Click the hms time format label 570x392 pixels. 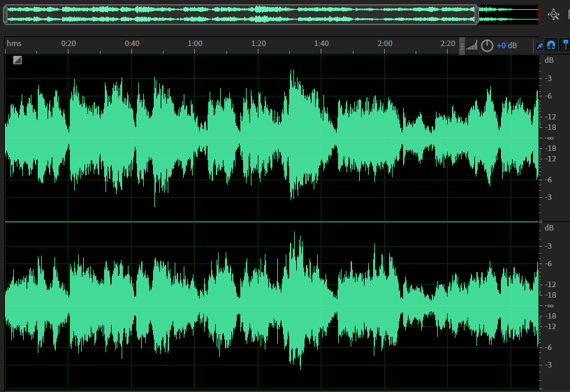coord(14,43)
